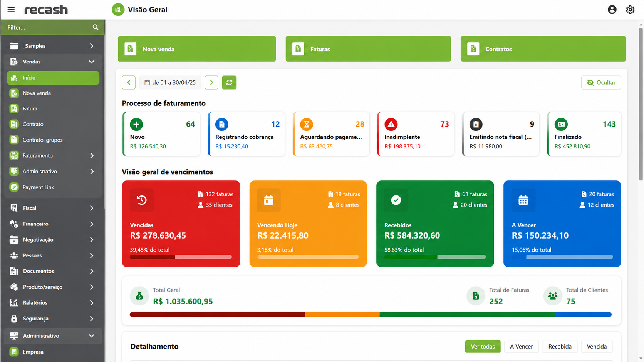
Task: Expand the Relatórios menu
Action: [53, 302]
